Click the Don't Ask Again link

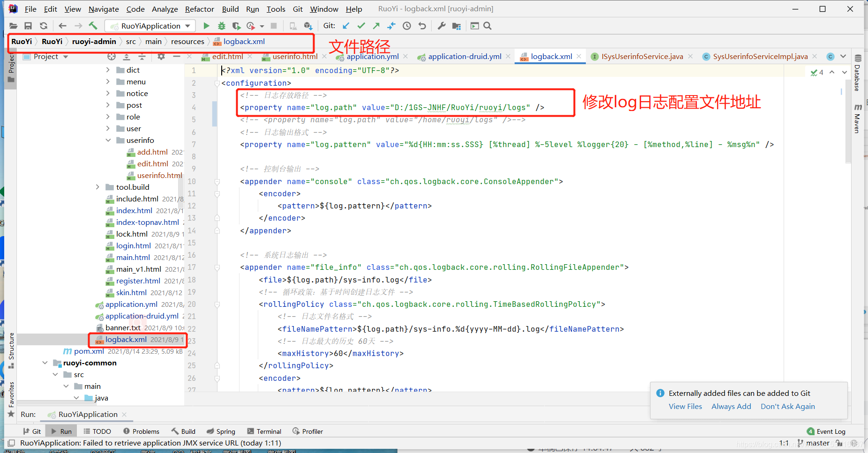pos(788,407)
